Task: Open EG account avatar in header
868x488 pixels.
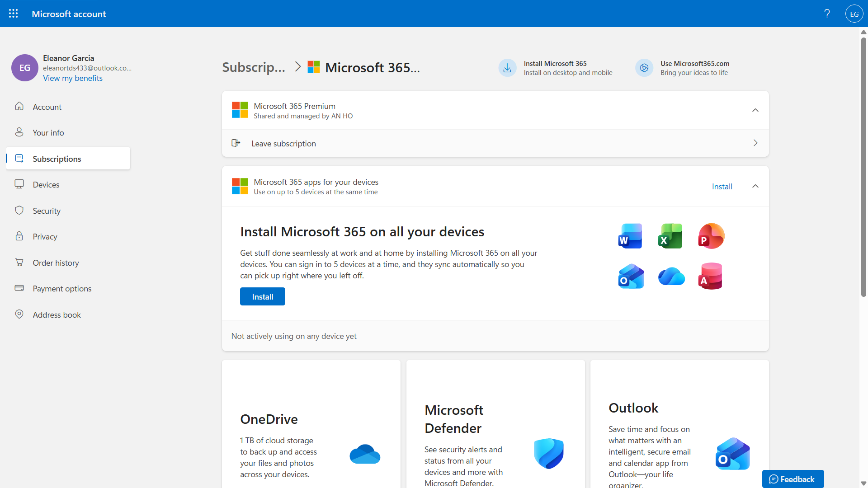Action: pos(854,14)
